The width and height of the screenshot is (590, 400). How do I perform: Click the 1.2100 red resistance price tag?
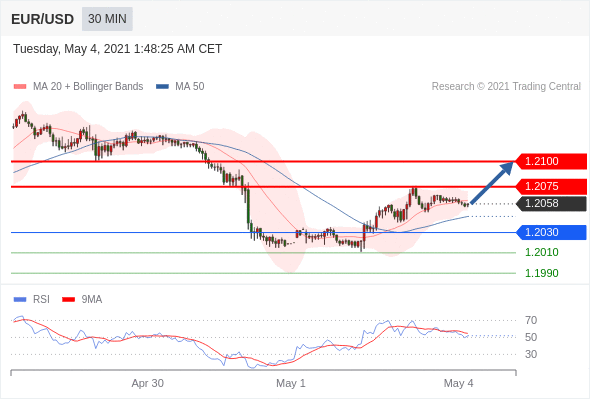click(x=551, y=161)
